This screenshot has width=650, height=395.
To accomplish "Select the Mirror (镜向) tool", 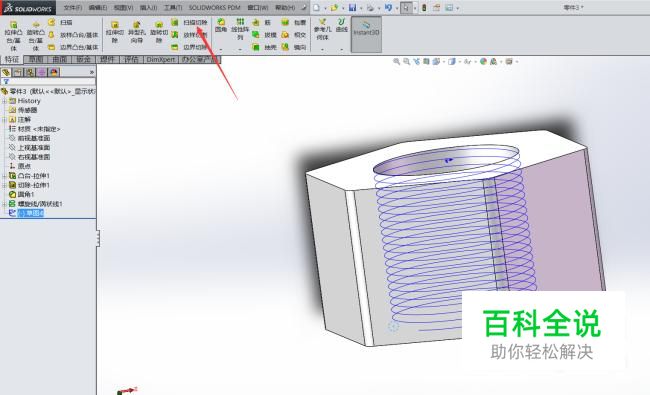I will (293, 47).
